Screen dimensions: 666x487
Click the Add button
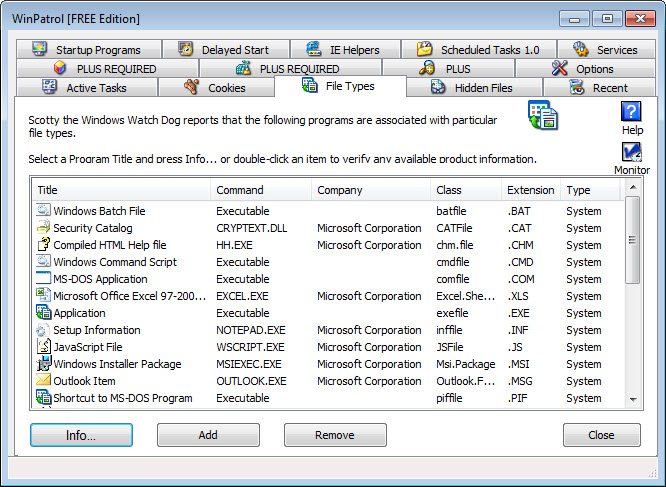(x=208, y=435)
